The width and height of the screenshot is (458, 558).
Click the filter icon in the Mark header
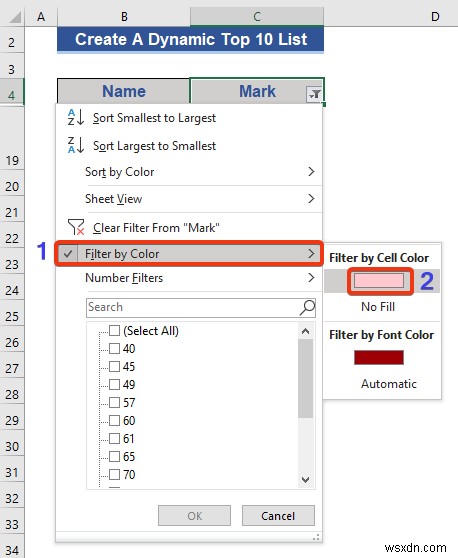(x=314, y=94)
